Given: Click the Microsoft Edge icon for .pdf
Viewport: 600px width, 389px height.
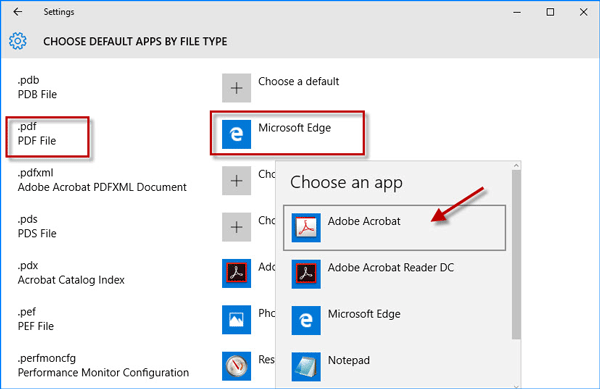Looking at the screenshot, I should click(x=236, y=134).
